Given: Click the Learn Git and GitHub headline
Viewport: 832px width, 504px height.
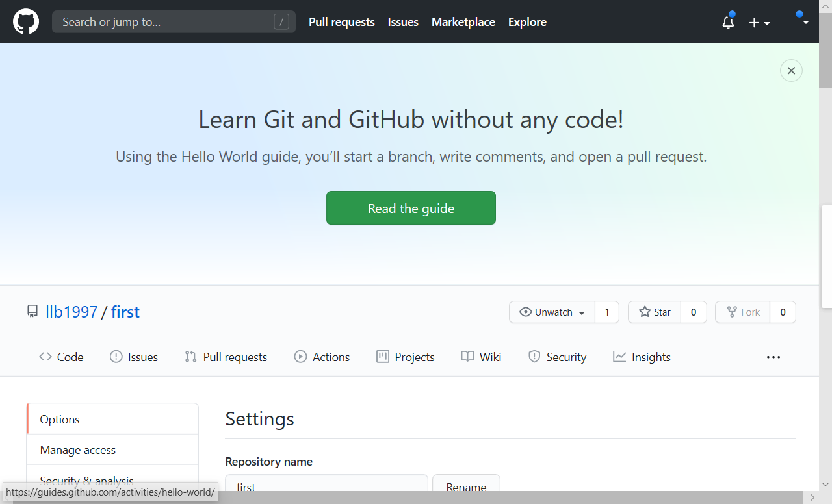Looking at the screenshot, I should [411, 120].
